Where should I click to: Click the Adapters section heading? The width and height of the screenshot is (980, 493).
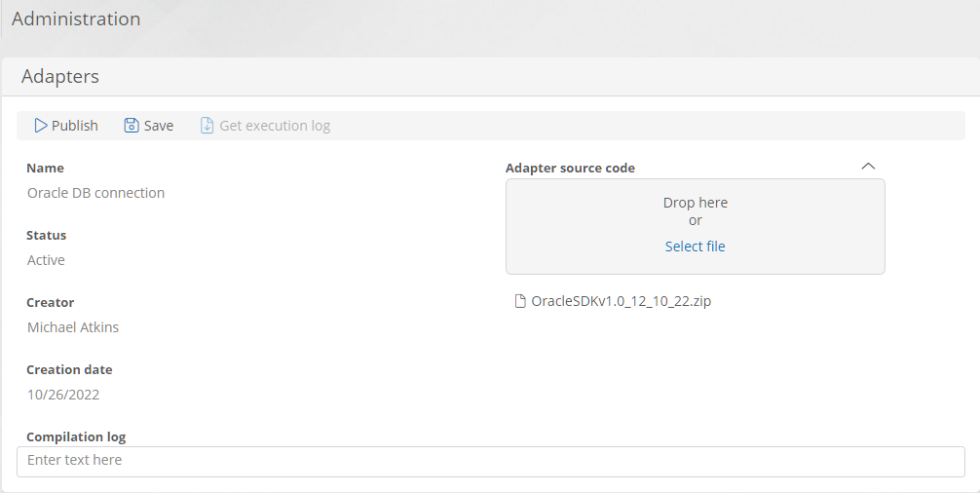coord(60,76)
